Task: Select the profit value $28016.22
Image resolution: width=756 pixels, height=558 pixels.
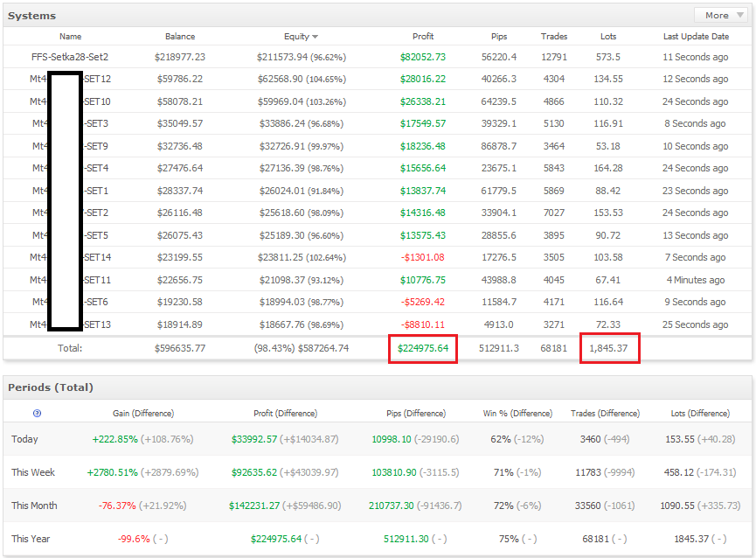Action: tap(423, 79)
